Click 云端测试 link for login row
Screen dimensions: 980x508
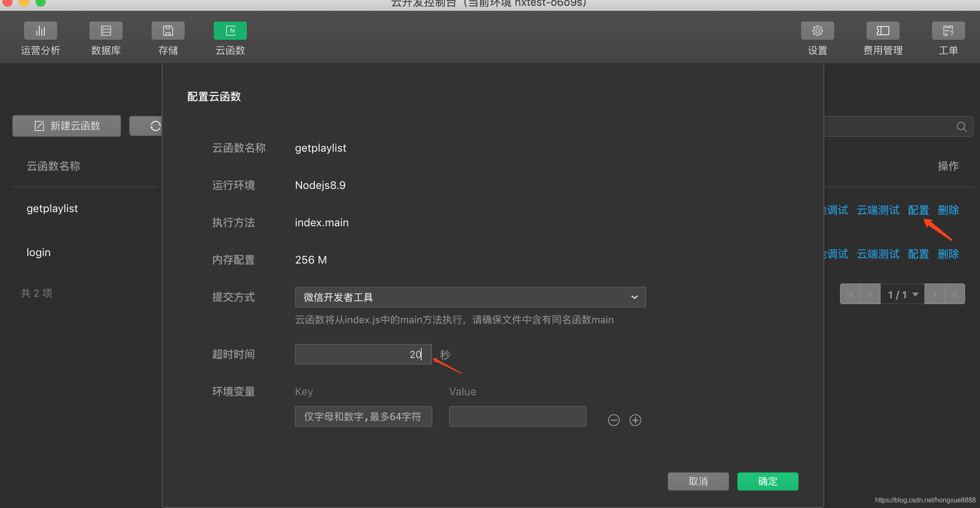tap(878, 254)
